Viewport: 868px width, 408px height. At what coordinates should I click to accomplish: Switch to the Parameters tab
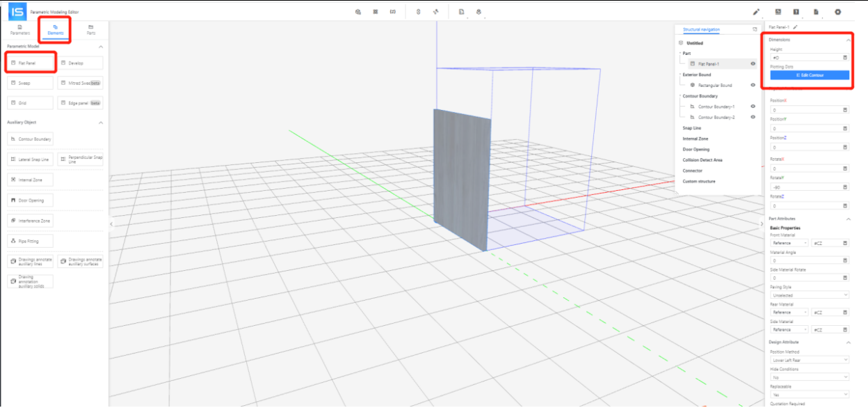(19, 30)
